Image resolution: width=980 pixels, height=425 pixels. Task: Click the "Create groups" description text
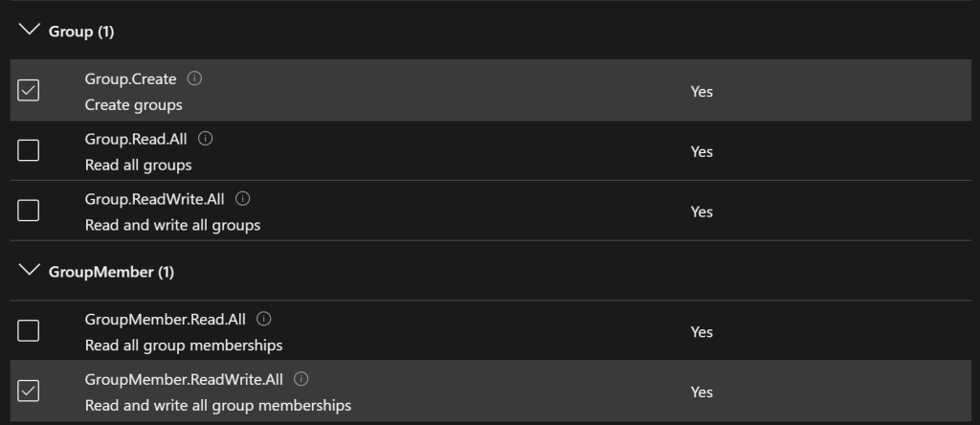[x=133, y=104]
